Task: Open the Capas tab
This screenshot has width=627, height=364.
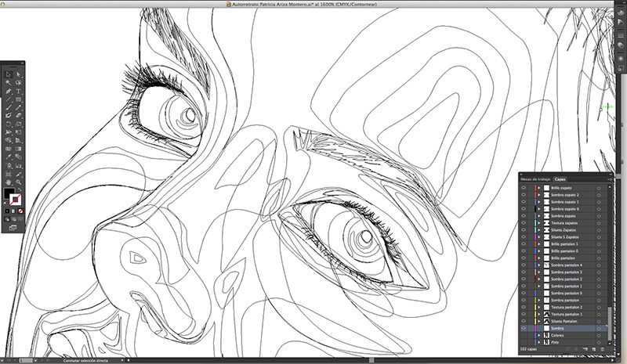Action: (x=560, y=179)
